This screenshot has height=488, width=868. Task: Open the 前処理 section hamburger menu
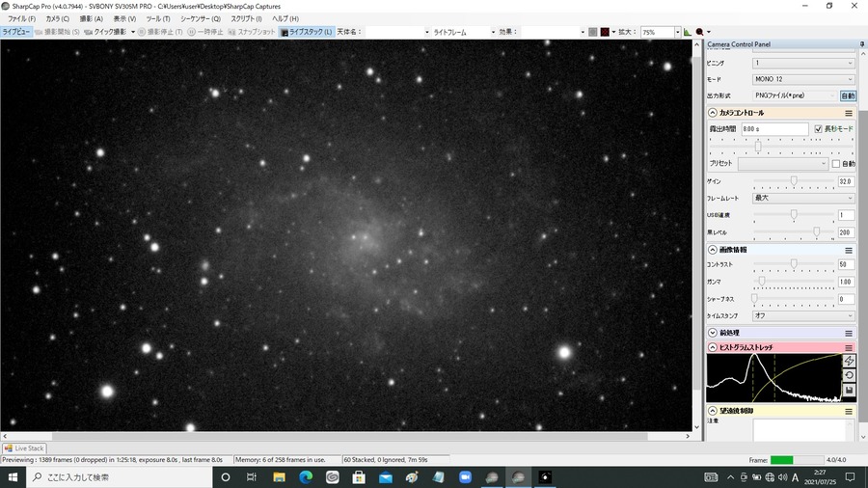849,333
